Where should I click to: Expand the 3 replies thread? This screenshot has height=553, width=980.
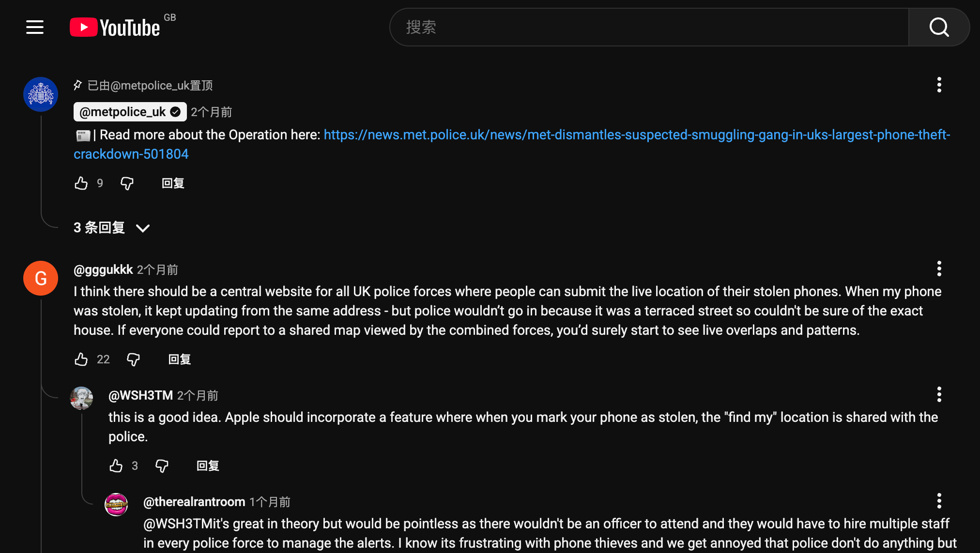click(111, 228)
